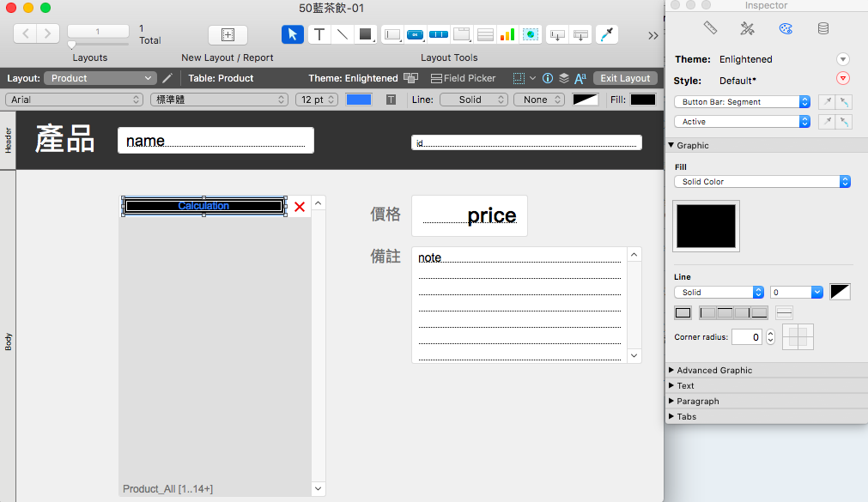Open the Solid Color fill dropdown

pyautogui.click(x=762, y=182)
